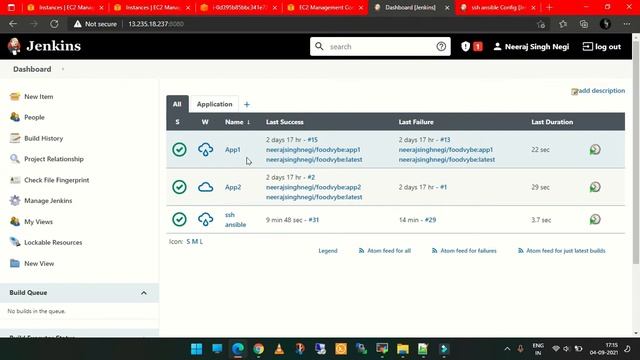Click the page vertical scrollbar
Viewport: 640px width, 360px height.
[x=636, y=152]
